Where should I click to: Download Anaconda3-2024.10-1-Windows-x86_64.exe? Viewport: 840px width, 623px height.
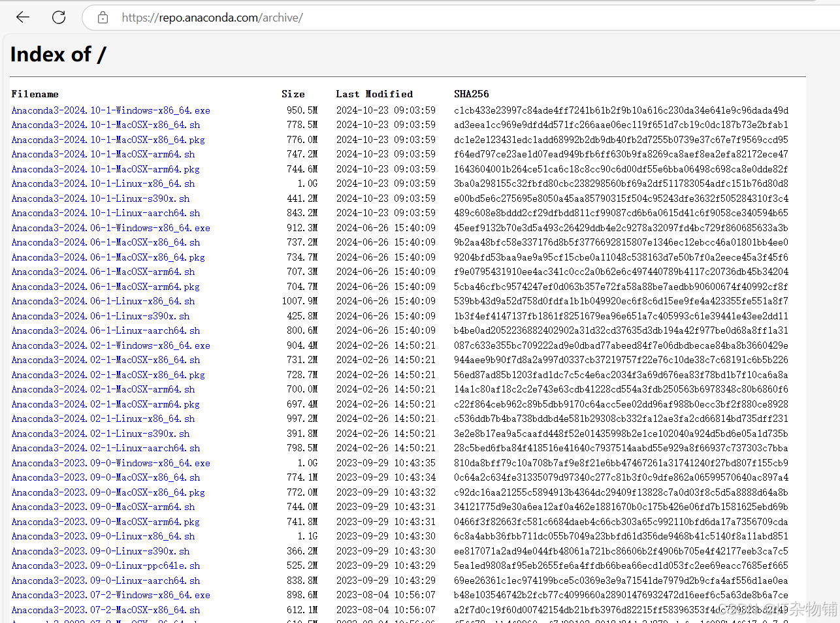click(x=110, y=110)
